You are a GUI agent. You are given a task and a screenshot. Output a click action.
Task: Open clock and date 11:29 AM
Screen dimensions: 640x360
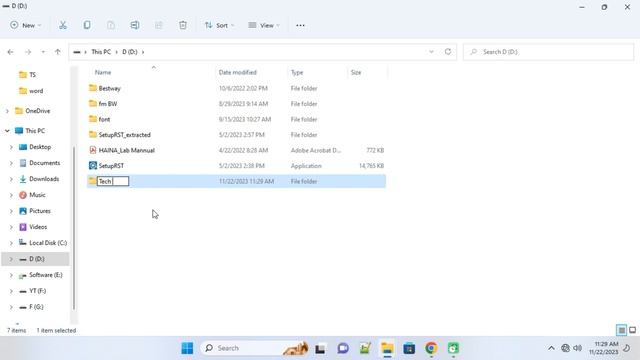[605, 348]
